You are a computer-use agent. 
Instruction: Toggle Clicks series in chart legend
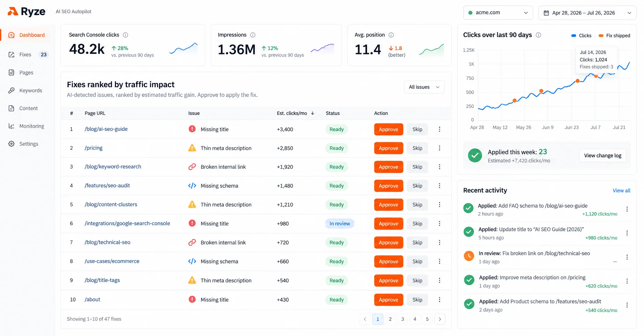tap(581, 35)
